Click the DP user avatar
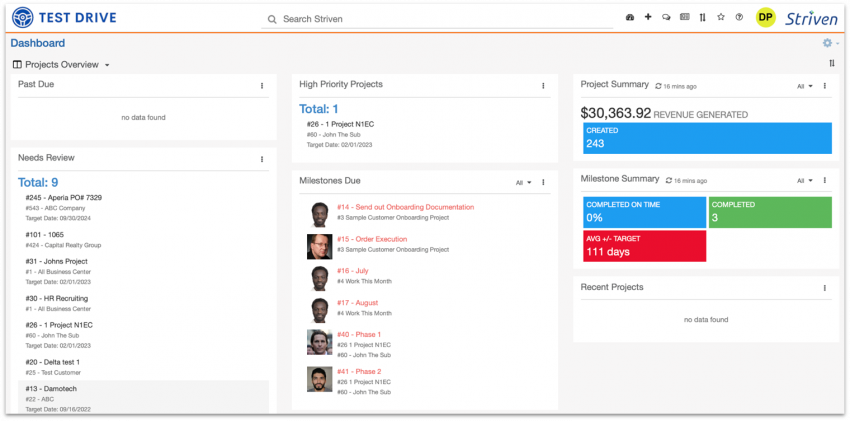The image size is (850, 421). (765, 18)
